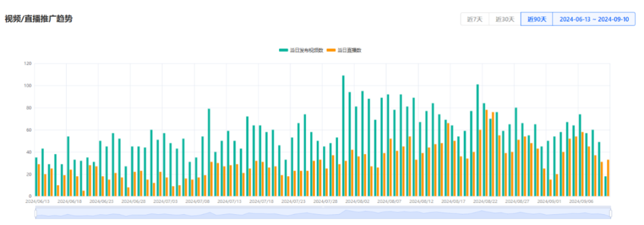Image resolution: width=644 pixels, height=225 pixels.
Task: Click the left handle of the zoom slider
Action: [35, 213]
